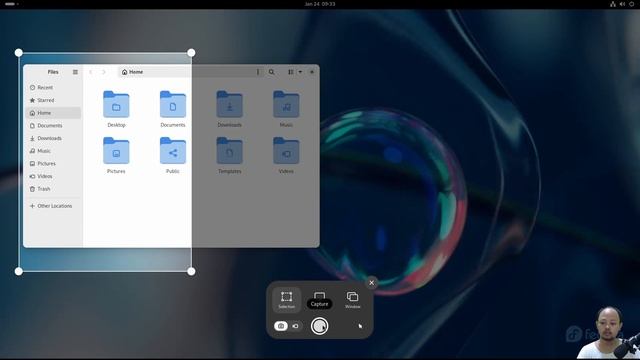Open the view options dropdown arrow

300,72
